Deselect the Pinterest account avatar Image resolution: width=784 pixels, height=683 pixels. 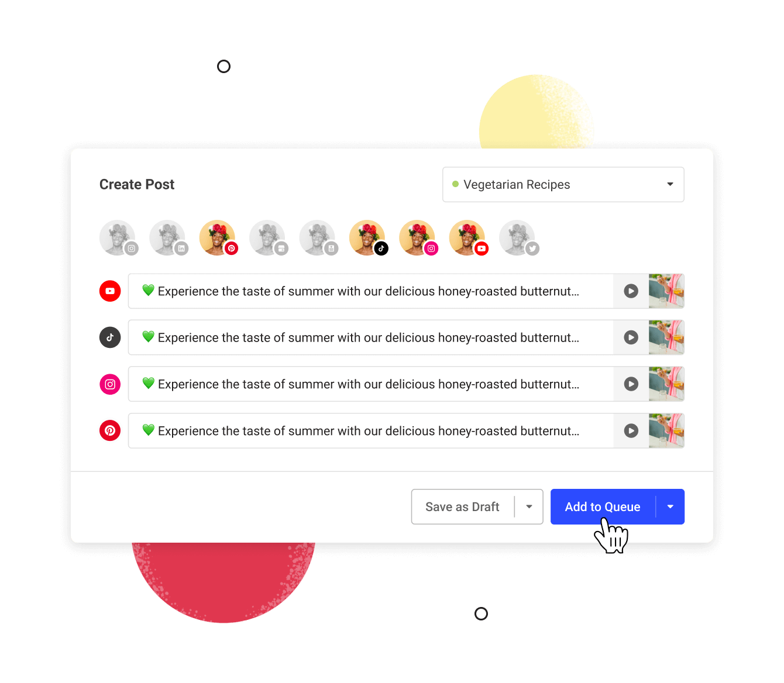point(218,238)
